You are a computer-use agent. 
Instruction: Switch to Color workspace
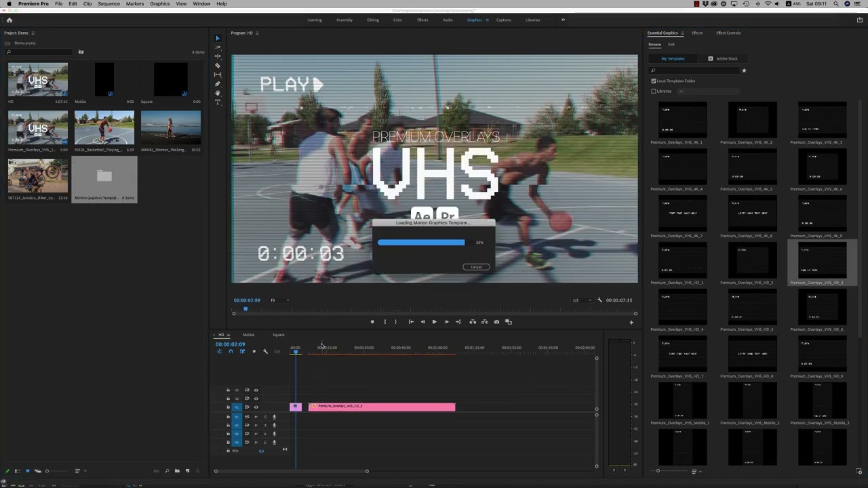tap(397, 20)
